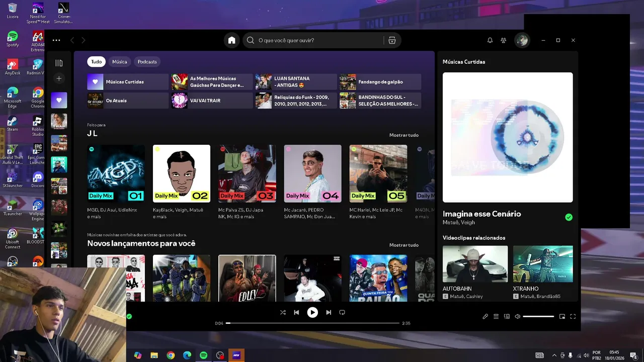Image resolution: width=644 pixels, height=362 pixels.
Task: Toggle liked checkmark beside Imagina esse Cenário
Action: click(x=569, y=217)
